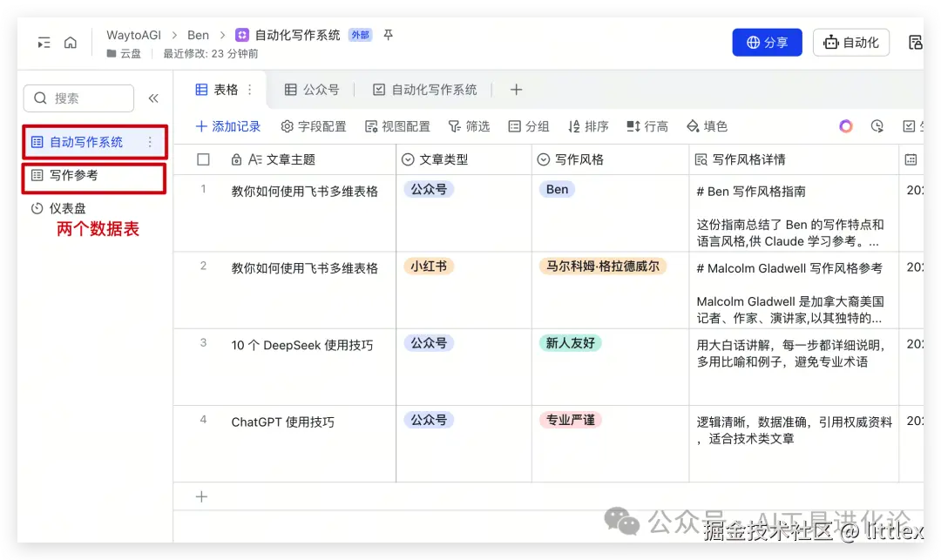Click the 自动化 (Automation) button
Image resolution: width=941 pixels, height=560 pixels.
[x=850, y=42]
